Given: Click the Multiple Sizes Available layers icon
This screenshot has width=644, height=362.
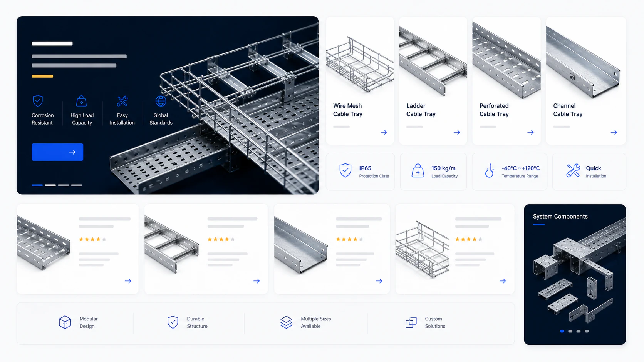Looking at the screenshot, I should tap(286, 322).
